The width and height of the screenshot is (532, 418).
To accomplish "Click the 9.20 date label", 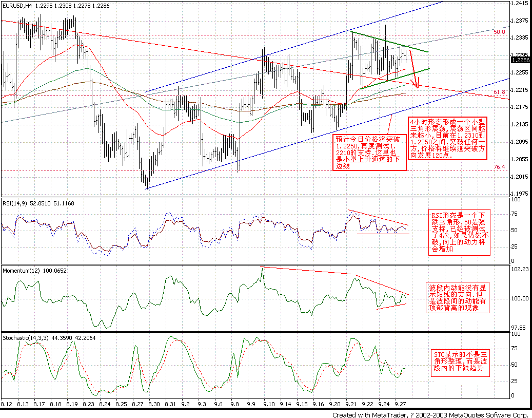I will pos(334,404).
